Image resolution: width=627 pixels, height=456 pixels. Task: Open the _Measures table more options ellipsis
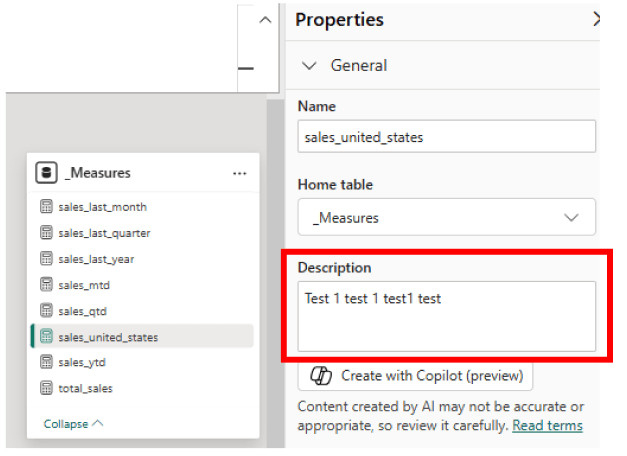click(x=239, y=174)
